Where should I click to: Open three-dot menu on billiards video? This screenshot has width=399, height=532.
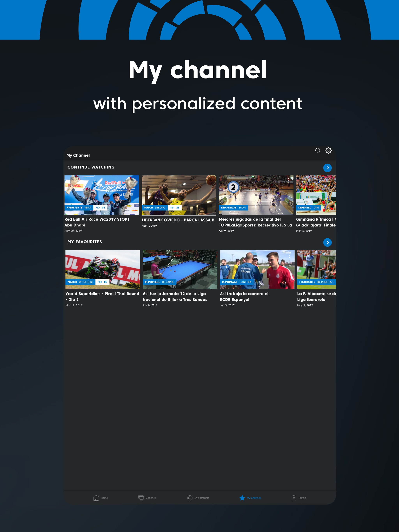pos(212,255)
